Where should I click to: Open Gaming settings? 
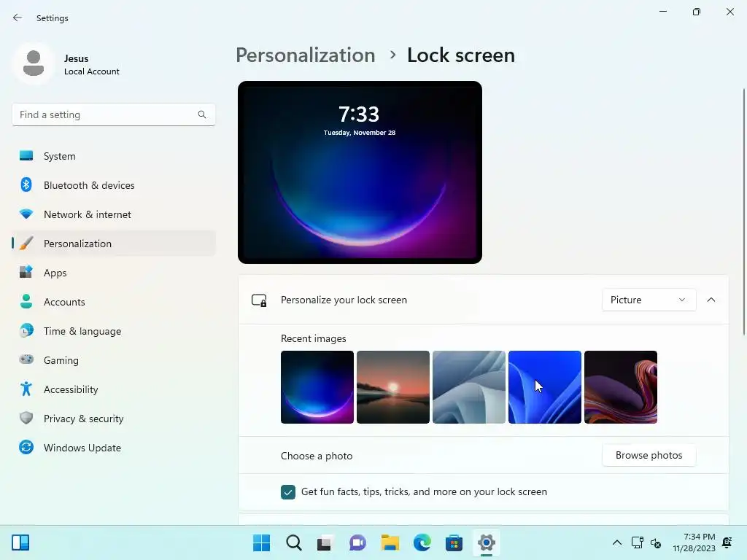click(114, 359)
